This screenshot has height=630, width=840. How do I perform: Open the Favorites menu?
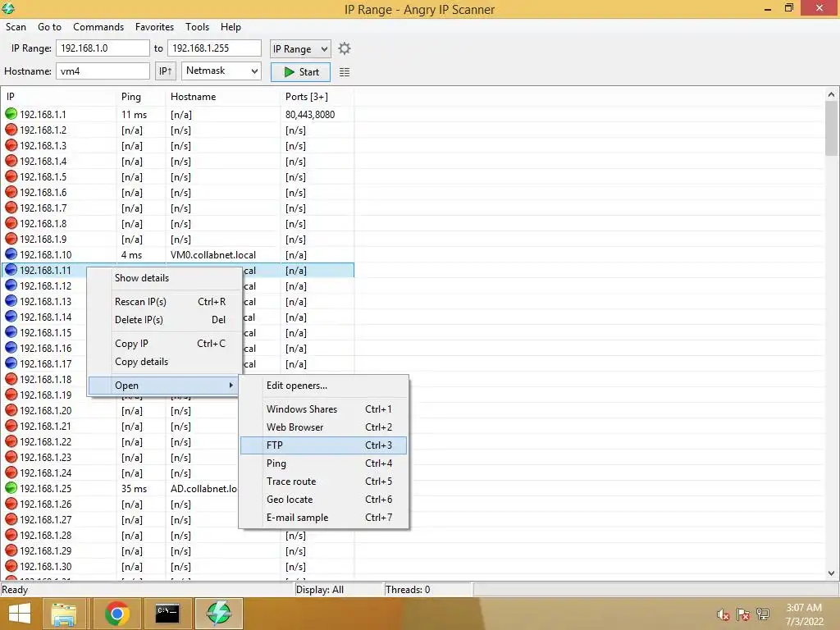click(x=154, y=27)
